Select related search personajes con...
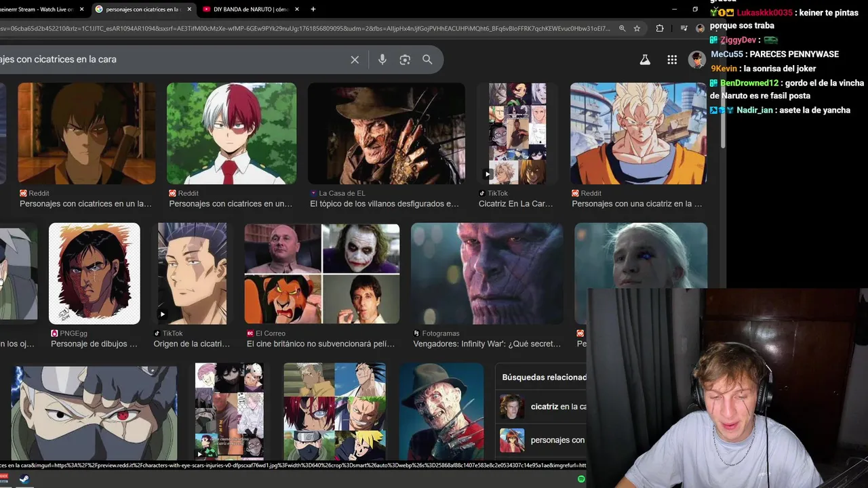Image resolution: width=868 pixels, height=488 pixels. click(x=542, y=440)
